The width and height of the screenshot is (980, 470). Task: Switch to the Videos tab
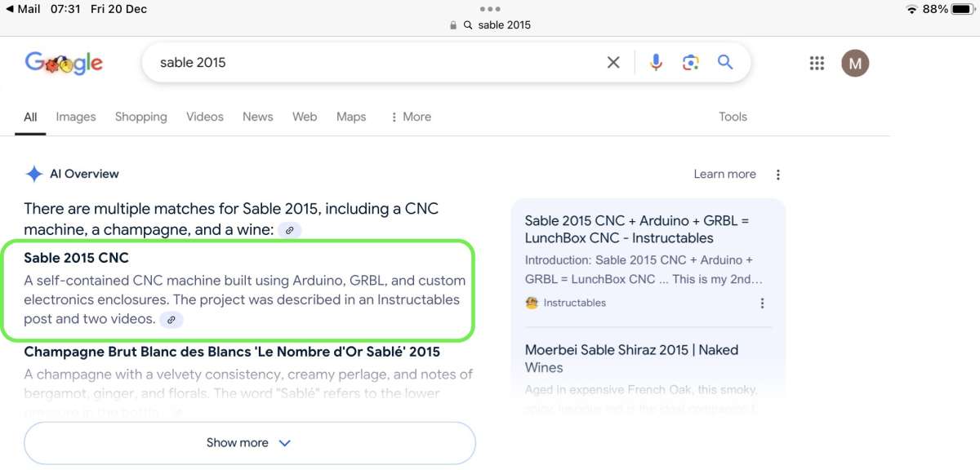tap(205, 117)
